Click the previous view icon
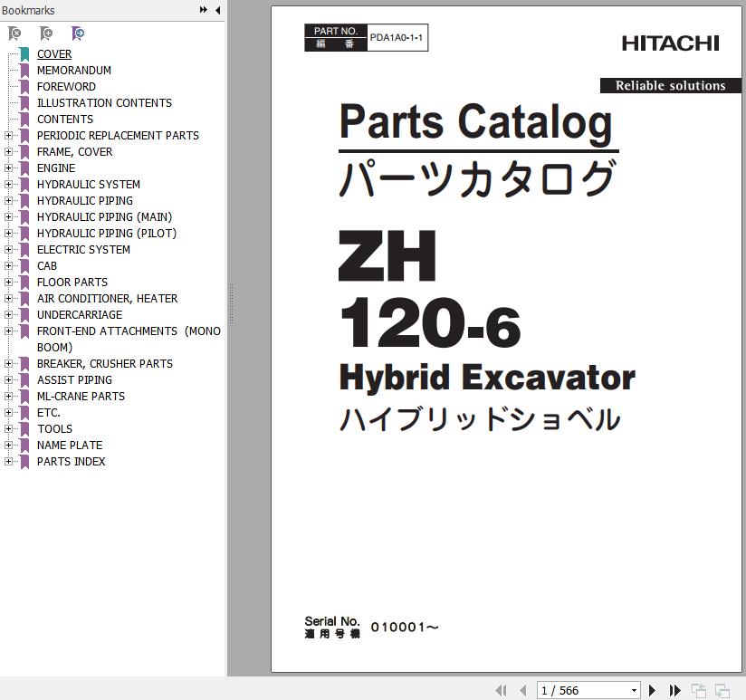 coord(698,690)
